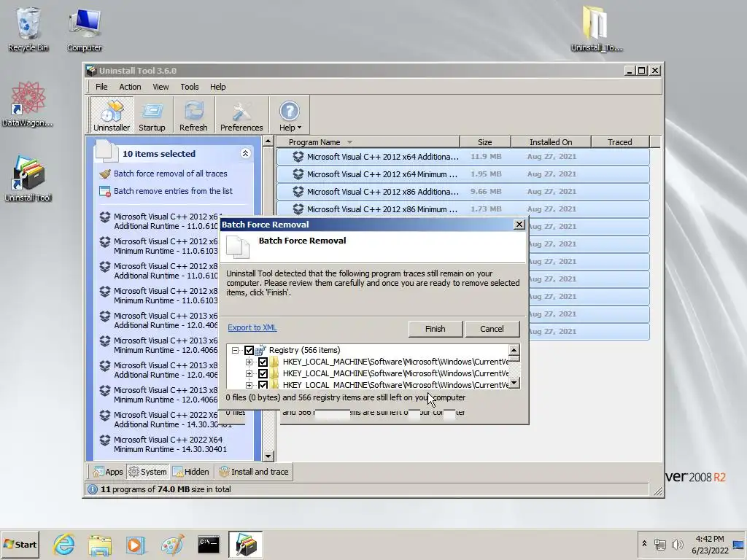Select Microsoft Visual C++ 2012 x64 Minimum row icon

[298, 174]
